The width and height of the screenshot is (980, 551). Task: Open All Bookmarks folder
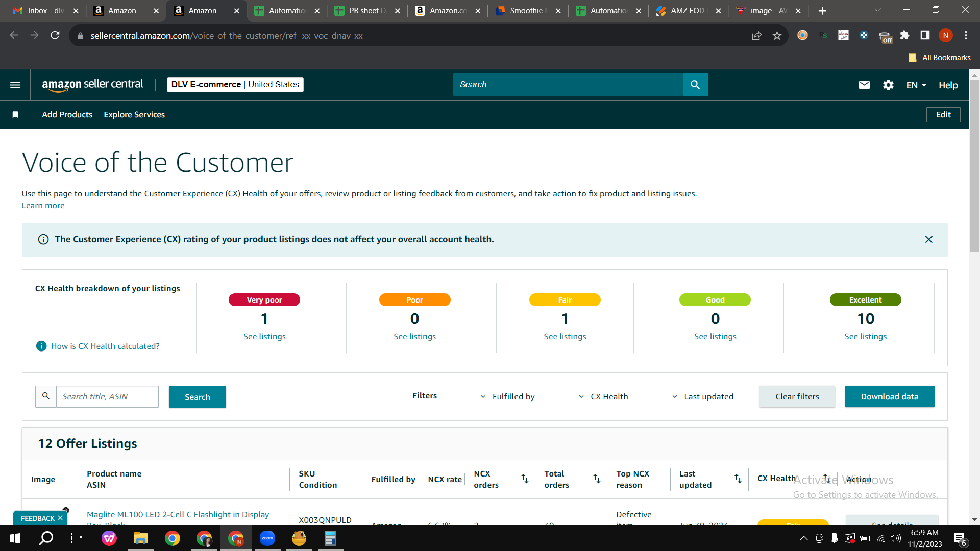pyautogui.click(x=940, y=58)
